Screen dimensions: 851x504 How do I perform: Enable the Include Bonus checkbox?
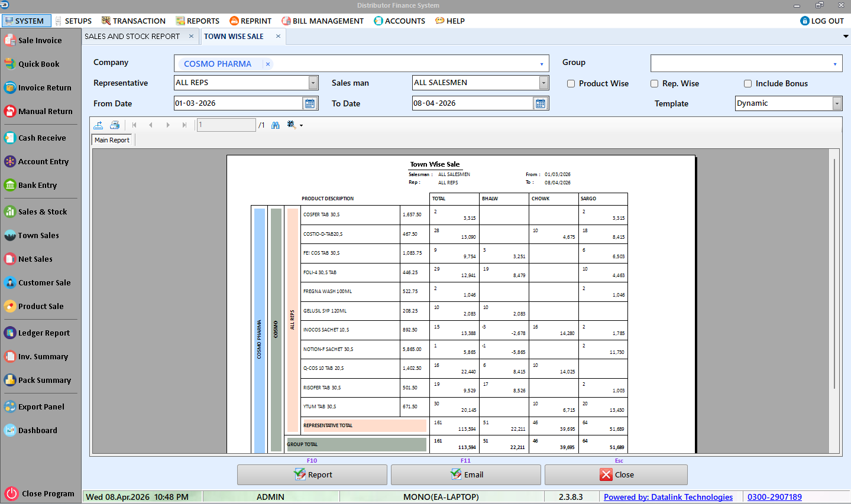coord(748,83)
